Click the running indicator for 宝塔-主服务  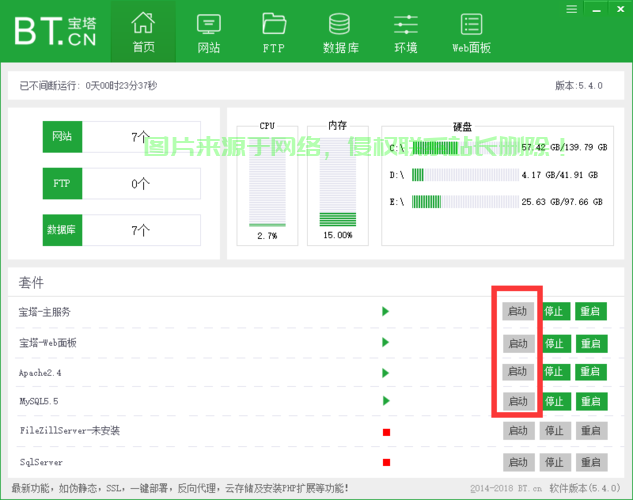pos(386,312)
